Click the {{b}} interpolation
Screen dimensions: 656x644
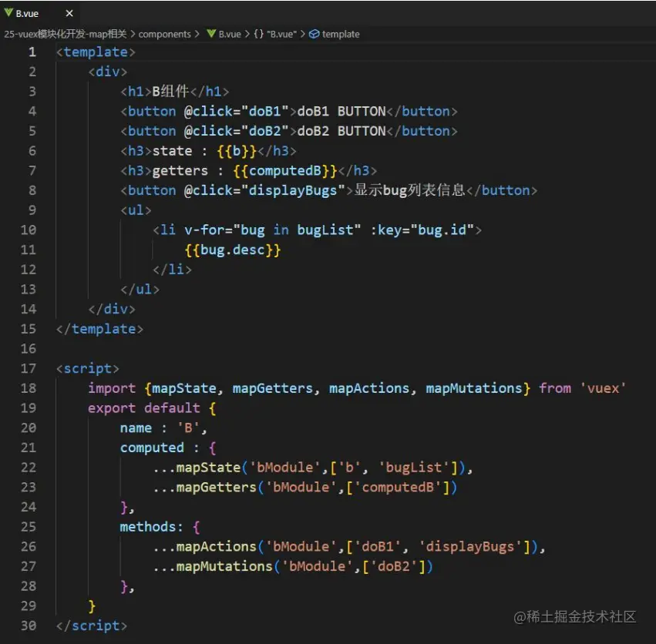[237, 151]
